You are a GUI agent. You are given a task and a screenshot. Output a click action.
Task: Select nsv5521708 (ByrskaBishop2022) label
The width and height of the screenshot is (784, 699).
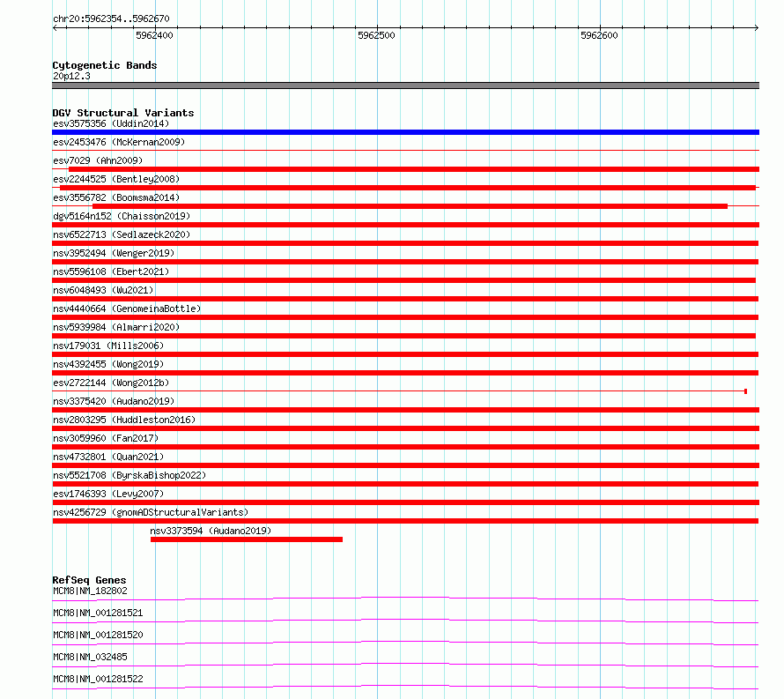click(129, 475)
